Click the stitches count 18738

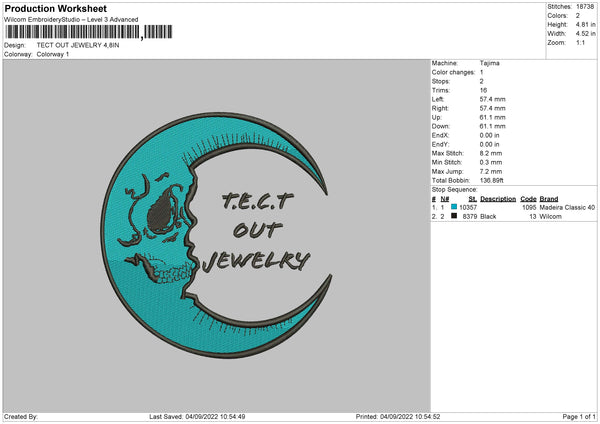pyautogui.click(x=585, y=7)
